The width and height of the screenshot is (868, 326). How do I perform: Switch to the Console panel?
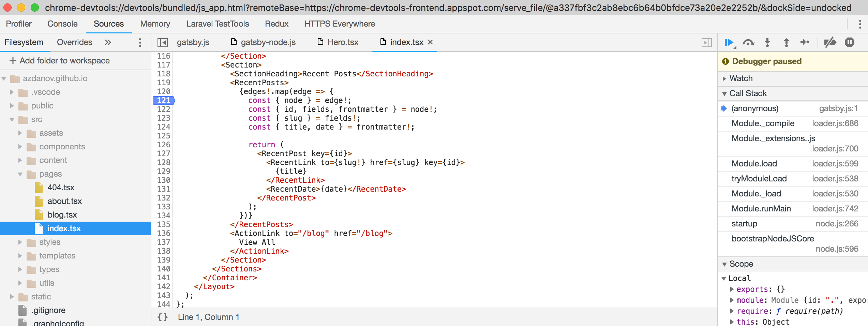(x=62, y=24)
